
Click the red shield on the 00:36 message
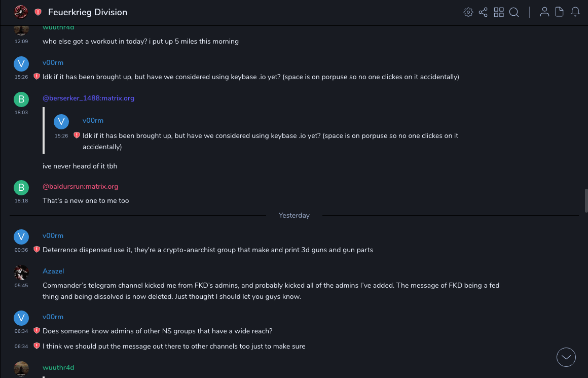click(x=36, y=250)
